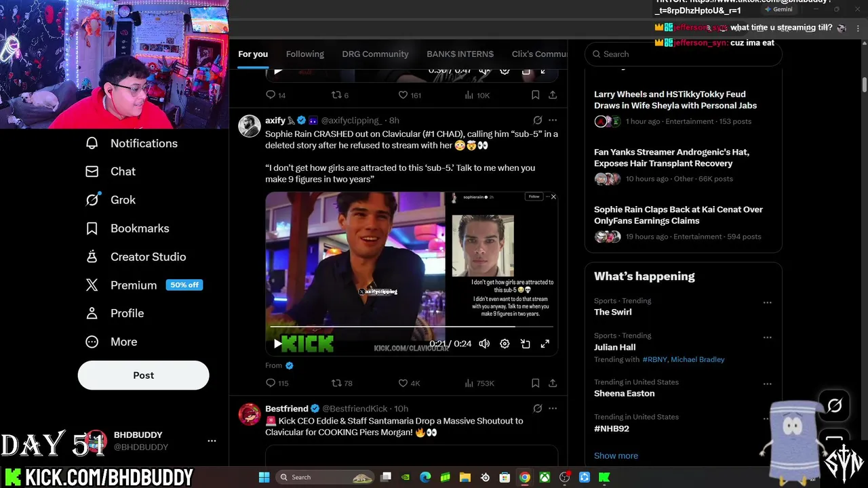Share the post with 161 likes

pyautogui.click(x=553, y=95)
